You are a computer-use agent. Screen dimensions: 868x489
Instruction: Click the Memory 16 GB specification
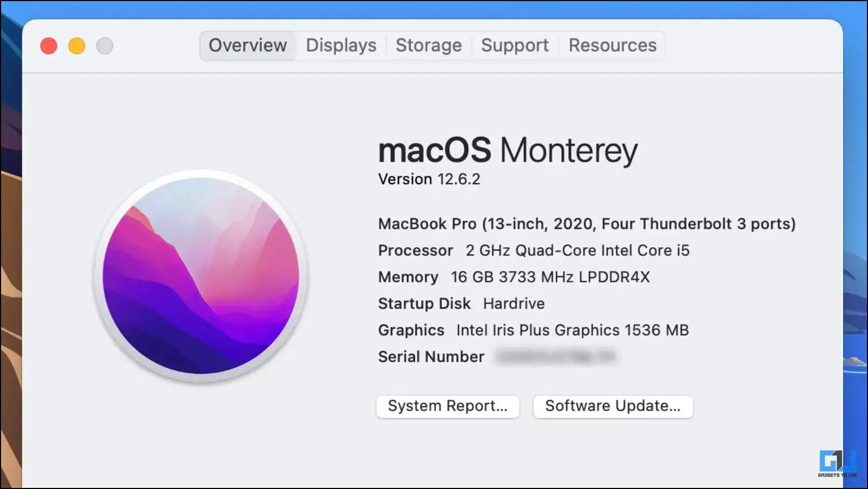(514, 277)
